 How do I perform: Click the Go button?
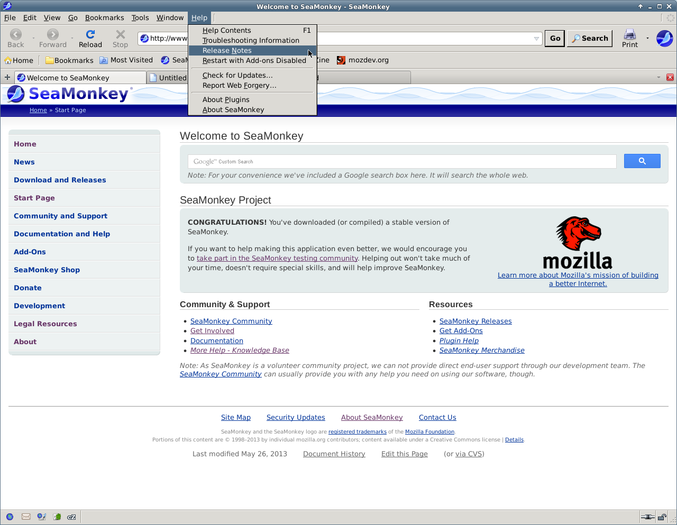point(555,38)
